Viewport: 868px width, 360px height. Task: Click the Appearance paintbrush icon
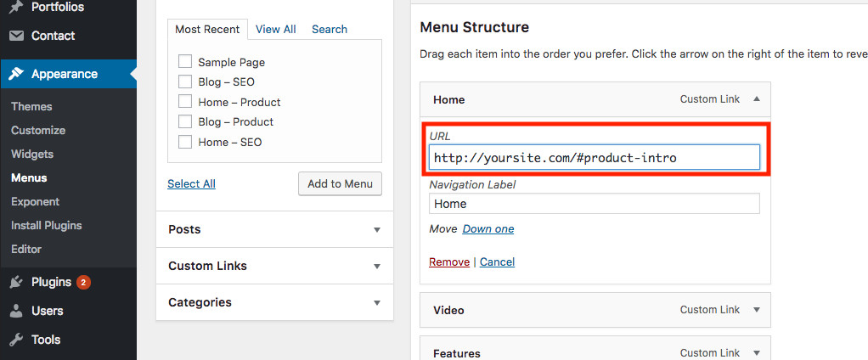(16, 74)
